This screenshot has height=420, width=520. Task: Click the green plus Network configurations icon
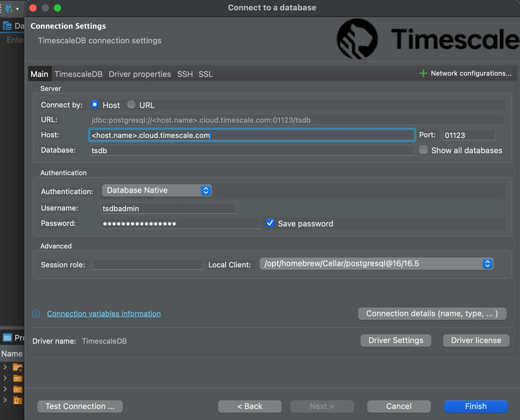[x=423, y=73]
